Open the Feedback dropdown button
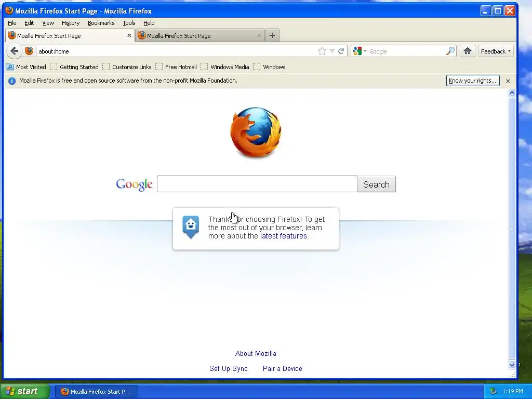This screenshot has width=532, height=399. (496, 51)
